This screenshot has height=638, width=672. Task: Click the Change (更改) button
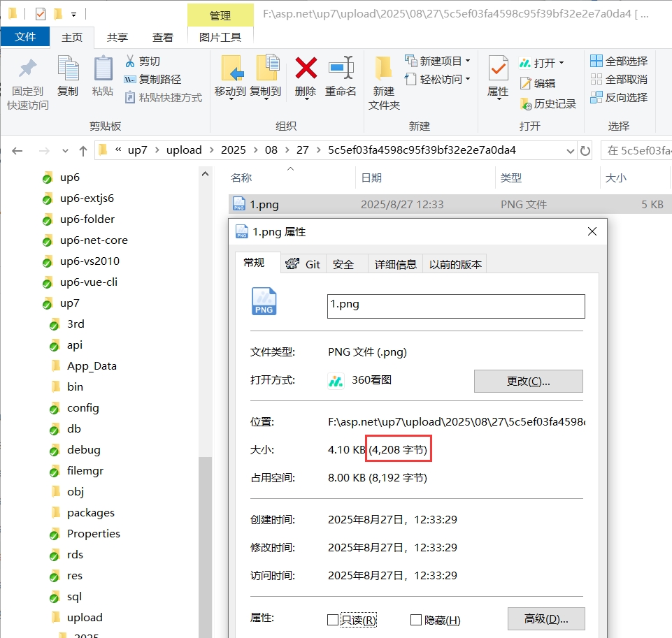(x=529, y=381)
